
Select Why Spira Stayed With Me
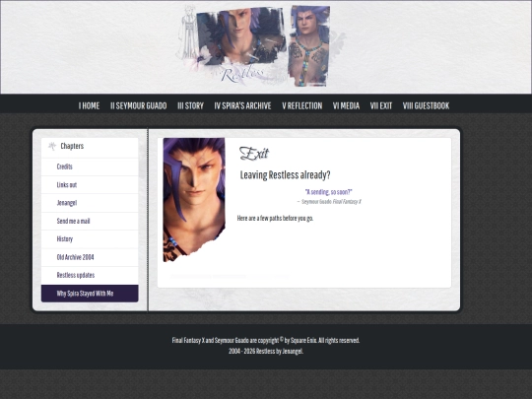pyautogui.click(x=90, y=294)
